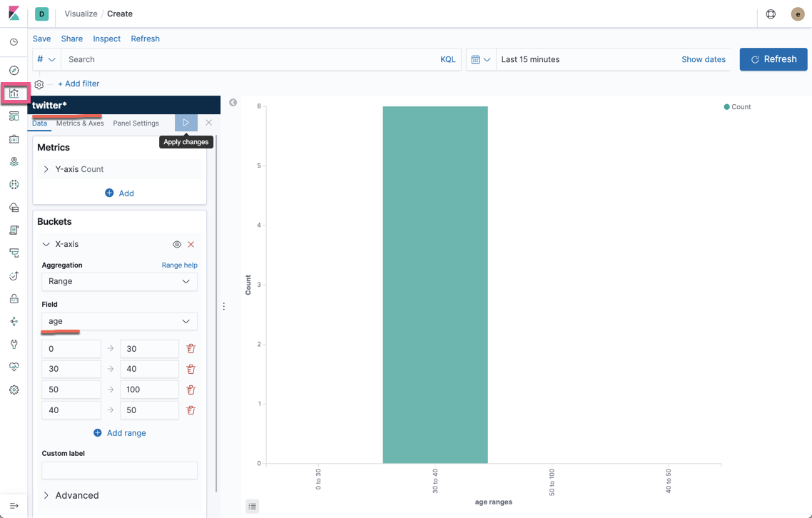Click + Add filter

(x=78, y=84)
